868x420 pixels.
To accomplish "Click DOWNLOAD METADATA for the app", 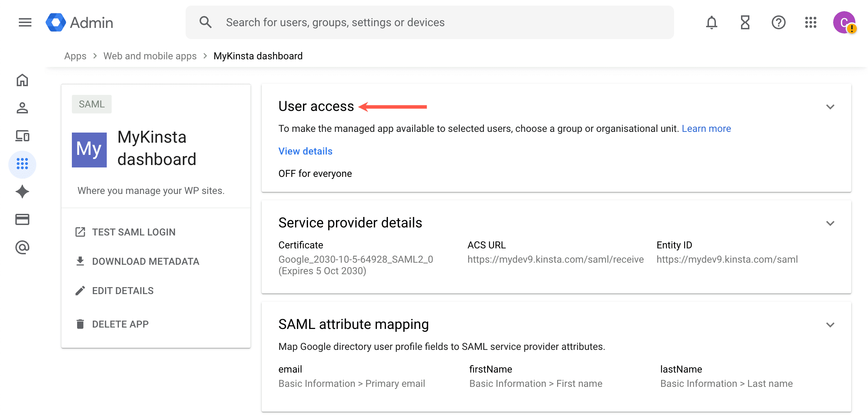I will click(x=145, y=261).
